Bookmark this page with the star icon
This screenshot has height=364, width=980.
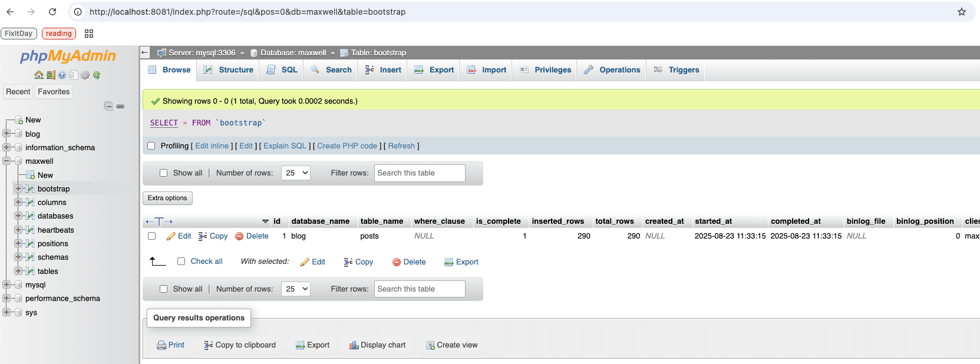[x=961, y=12]
